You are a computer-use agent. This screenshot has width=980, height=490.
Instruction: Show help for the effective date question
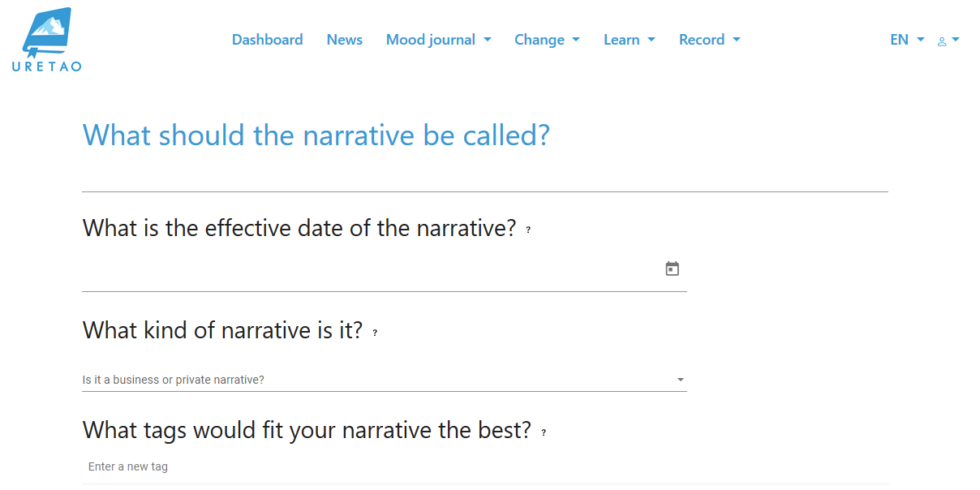click(x=528, y=230)
